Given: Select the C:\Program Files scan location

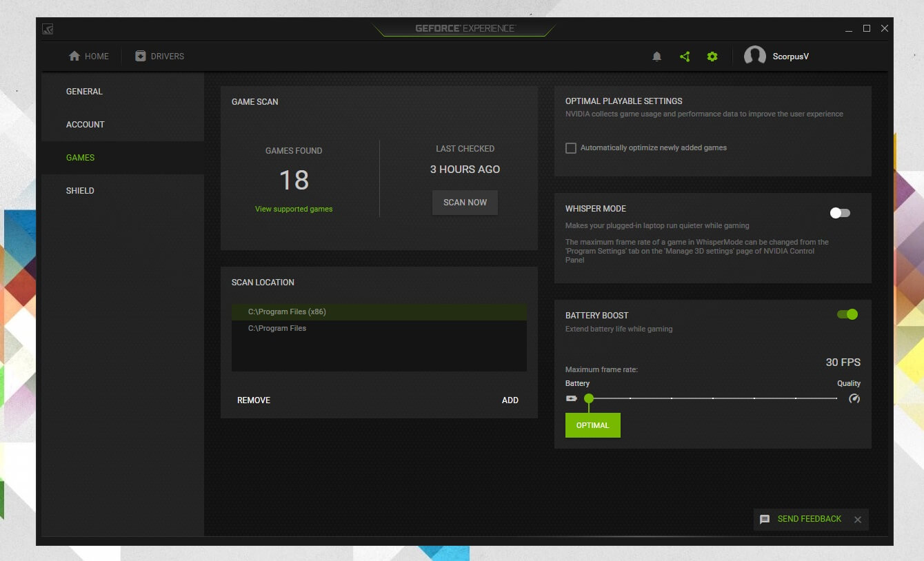Looking at the screenshot, I should 379,328.
